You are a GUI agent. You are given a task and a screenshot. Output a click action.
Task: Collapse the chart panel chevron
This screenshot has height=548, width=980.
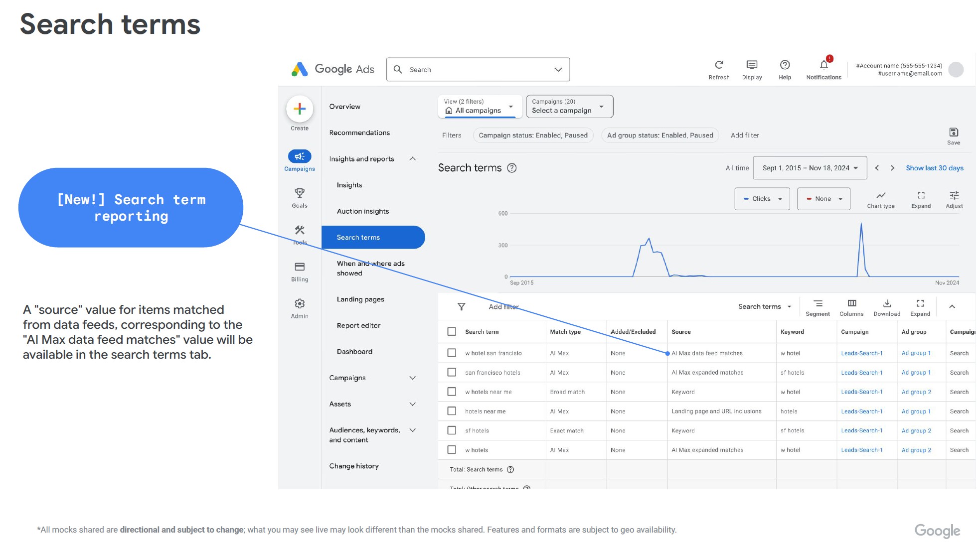click(x=952, y=307)
